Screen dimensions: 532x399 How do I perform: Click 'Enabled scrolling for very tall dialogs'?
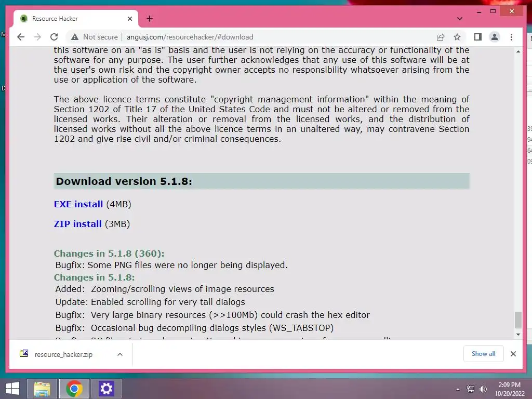(x=168, y=302)
